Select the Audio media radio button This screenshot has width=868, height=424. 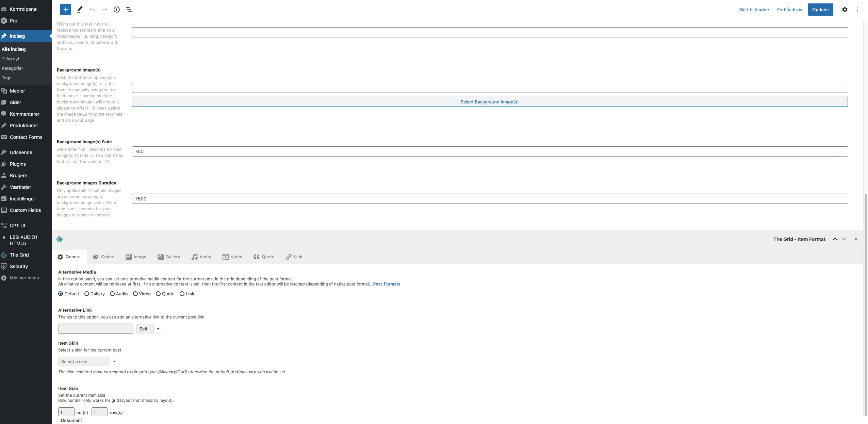(112, 294)
